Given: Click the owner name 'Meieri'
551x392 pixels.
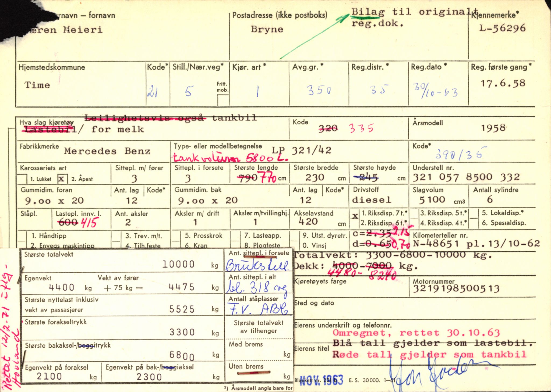Looking at the screenshot, I should pyautogui.click(x=83, y=30).
